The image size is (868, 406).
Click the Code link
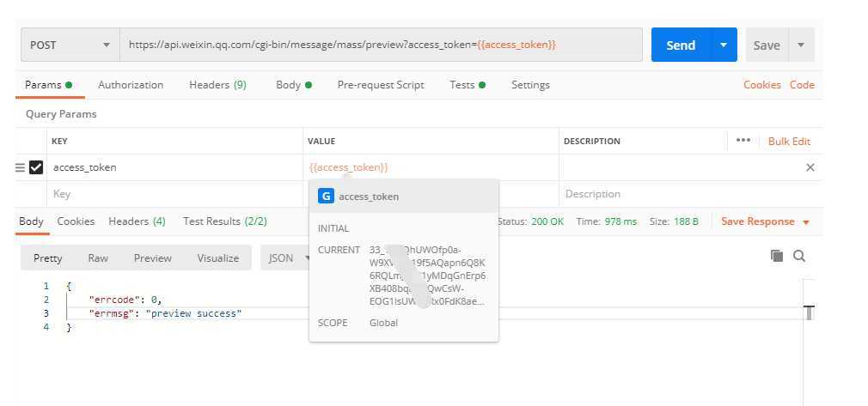pos(802,85)
